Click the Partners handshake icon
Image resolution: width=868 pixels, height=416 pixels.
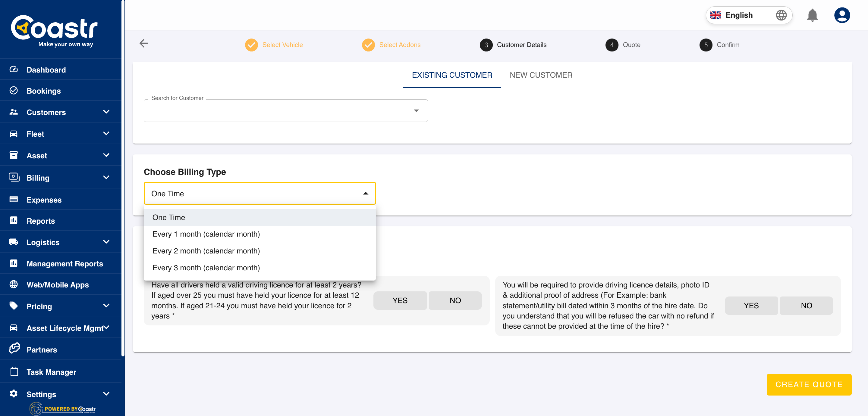(14, 349)
